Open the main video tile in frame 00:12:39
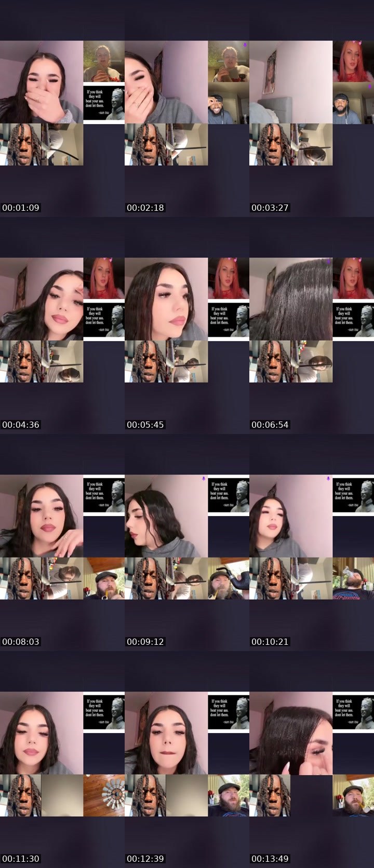The width and height of the screenshot is (374, 868). click(x=166, y=733)
